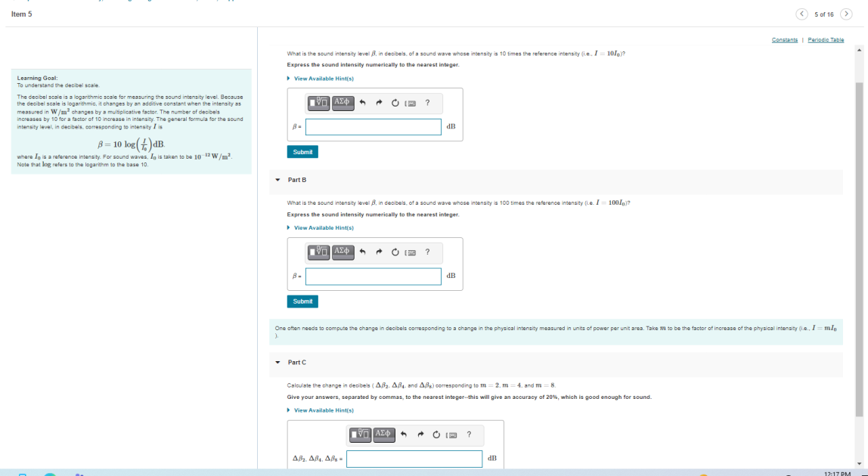Click the question mark help icon in Part C
Screen dimensions: 868x476
[469, 435]
